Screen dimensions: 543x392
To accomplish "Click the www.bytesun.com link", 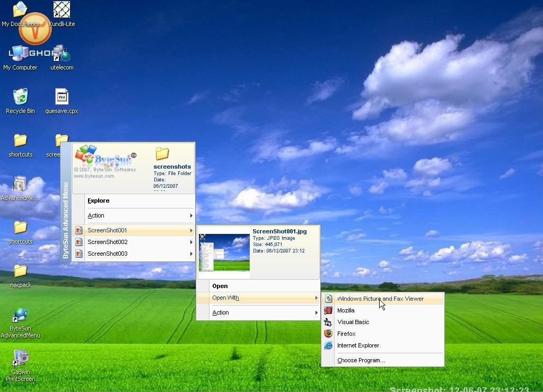I will click(x=94, y=176).
